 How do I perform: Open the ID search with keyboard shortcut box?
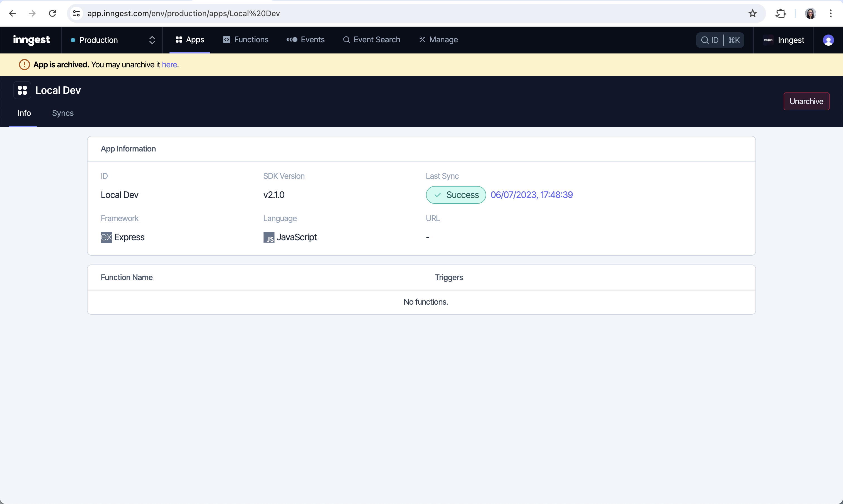(x=720, y=40)
